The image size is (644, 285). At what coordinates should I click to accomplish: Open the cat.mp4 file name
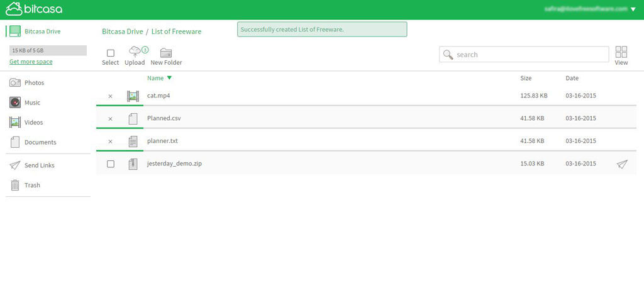point(158,96)
